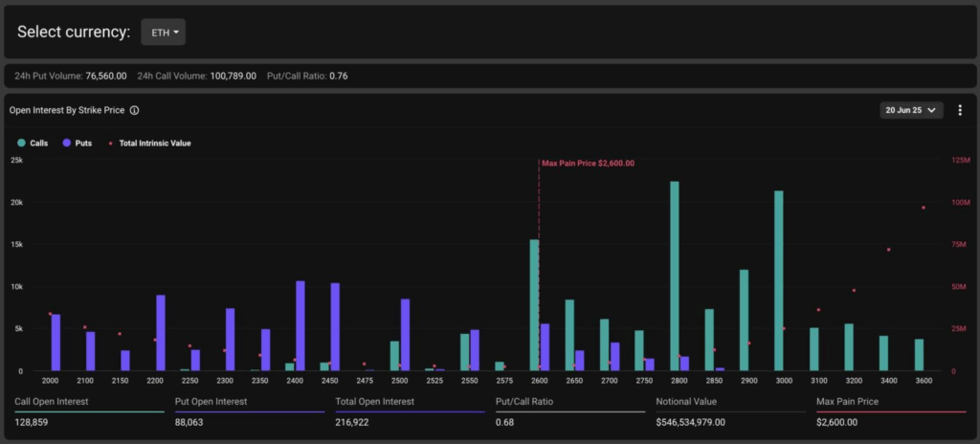
Task: Click the info icon beside Open Interest By Strike Price
Action: tap(135, 111)
